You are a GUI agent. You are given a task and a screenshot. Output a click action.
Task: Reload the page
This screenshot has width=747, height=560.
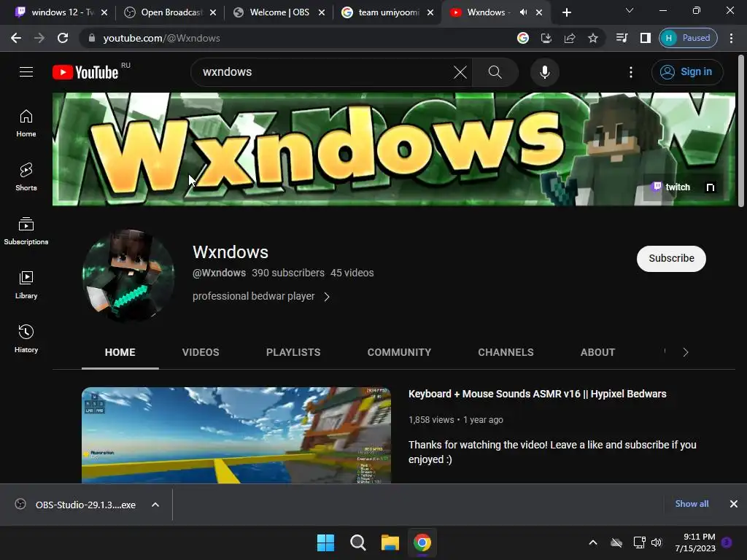click(x=63, y=38)
